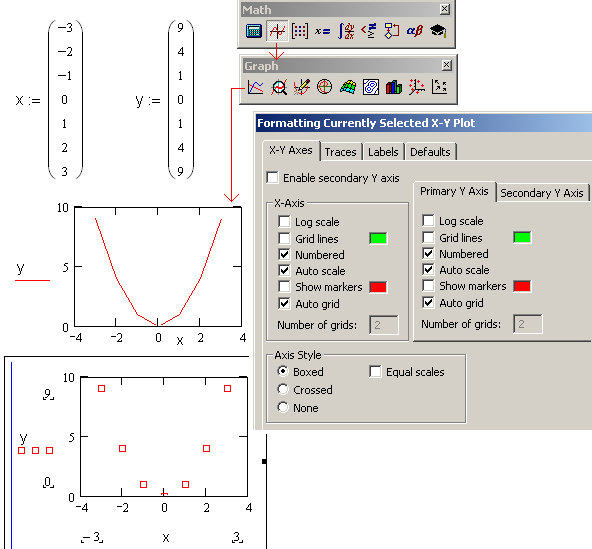This screenshot has height=549, width=592.
Task: Open the Greek symbols toolbar icon
Action: (x=415, y=31)
